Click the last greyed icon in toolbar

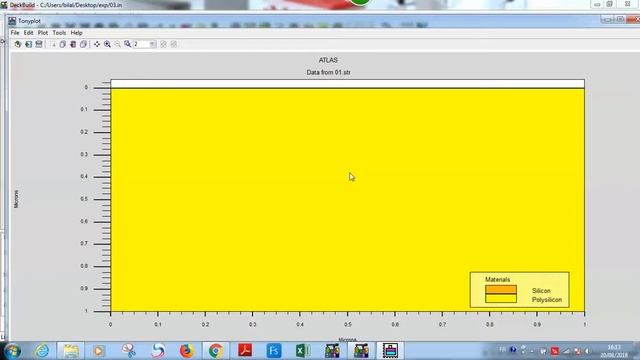point(174,44)
